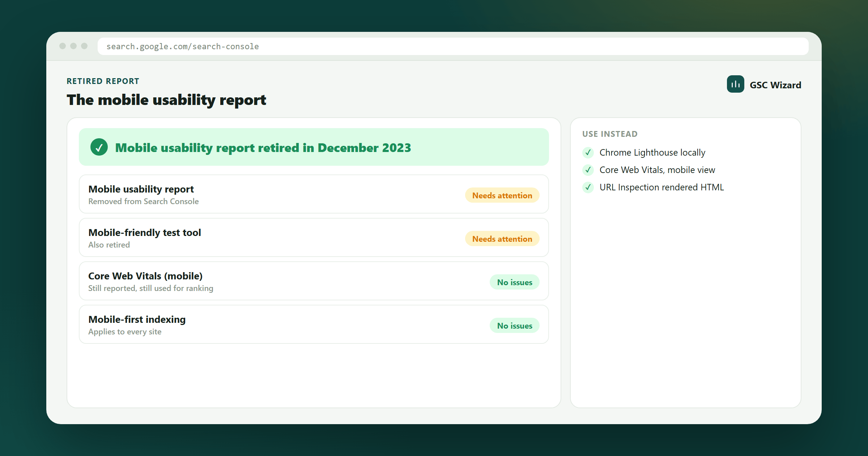Click the 'USE INSTEAD' panel heading
Viewport: 868px width, 456px height.
610,134
